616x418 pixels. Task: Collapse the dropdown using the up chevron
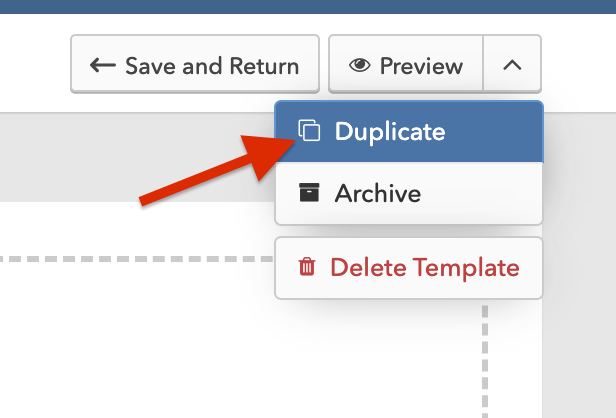pos(512,64)
